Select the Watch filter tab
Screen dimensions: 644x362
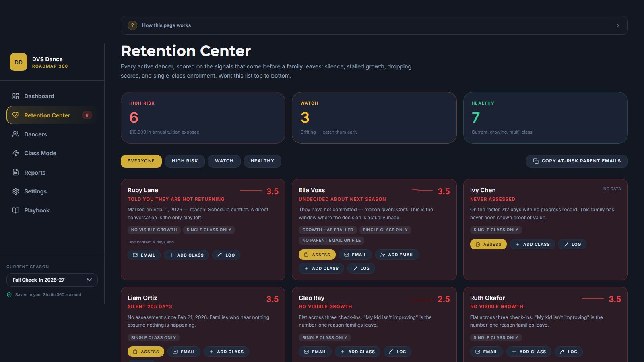click(224, 161)
